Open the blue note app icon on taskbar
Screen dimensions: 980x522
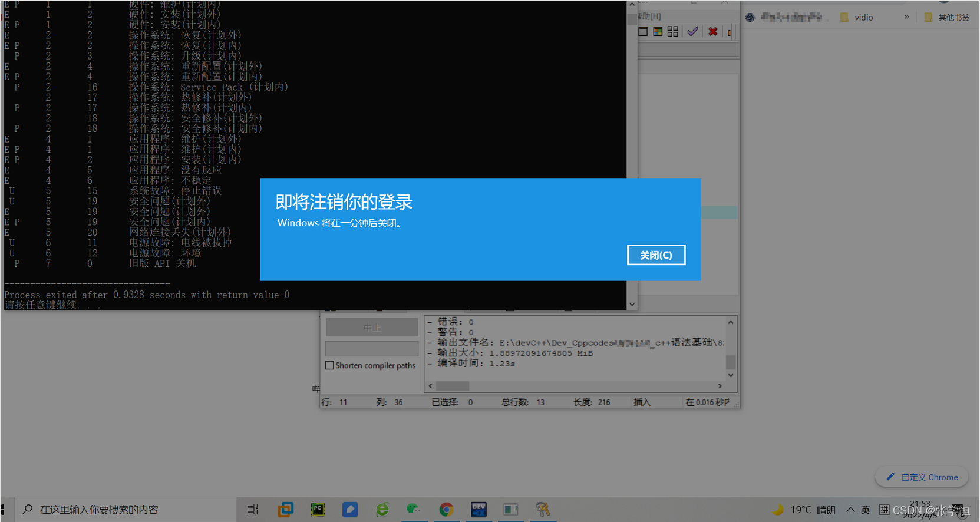(x=350, y=510)
